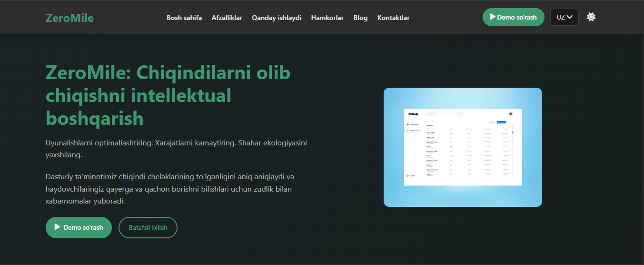Select the Registrations icon in preview sidebar

(x=408, y=130)
